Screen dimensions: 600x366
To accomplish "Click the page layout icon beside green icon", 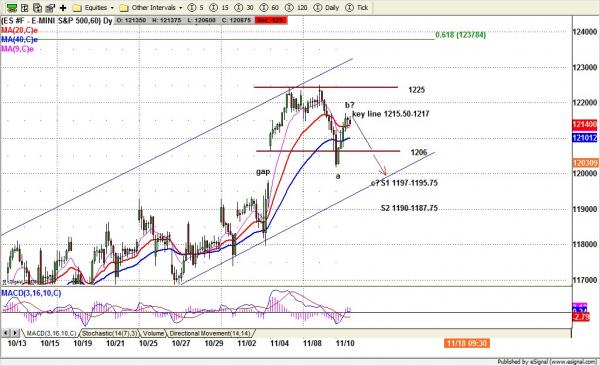I will point(25,8).
